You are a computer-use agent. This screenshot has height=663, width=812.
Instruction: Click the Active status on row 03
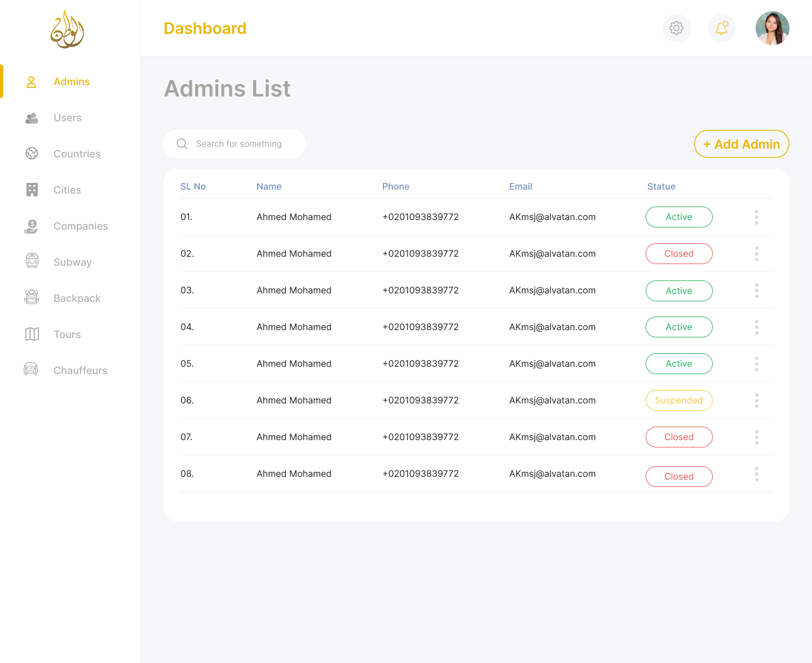point(679,291)
